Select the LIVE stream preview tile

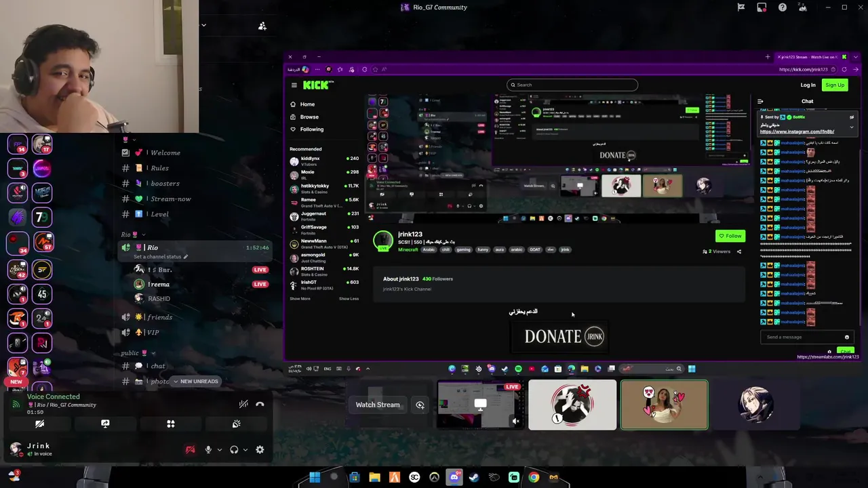[480, 405]
